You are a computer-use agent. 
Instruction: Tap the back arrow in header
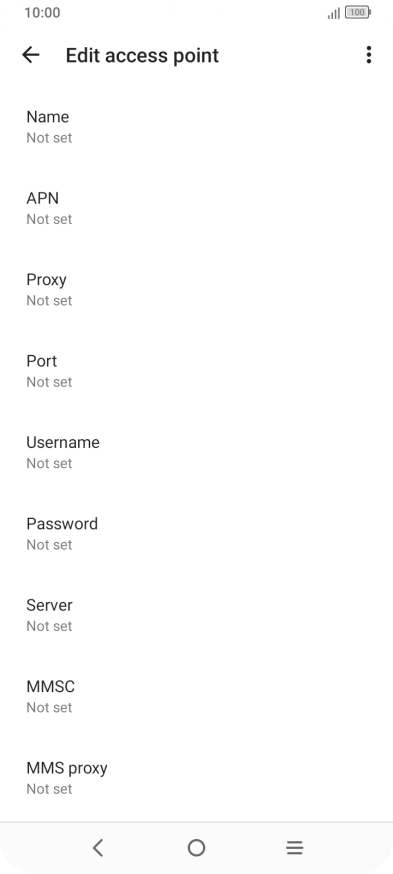(x=31, y=55)
